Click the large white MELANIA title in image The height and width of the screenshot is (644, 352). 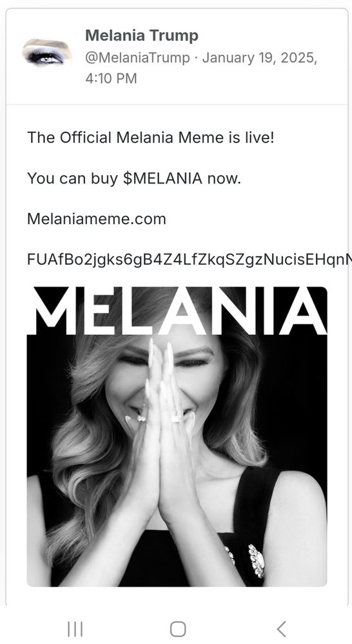(x=178, y=310)
